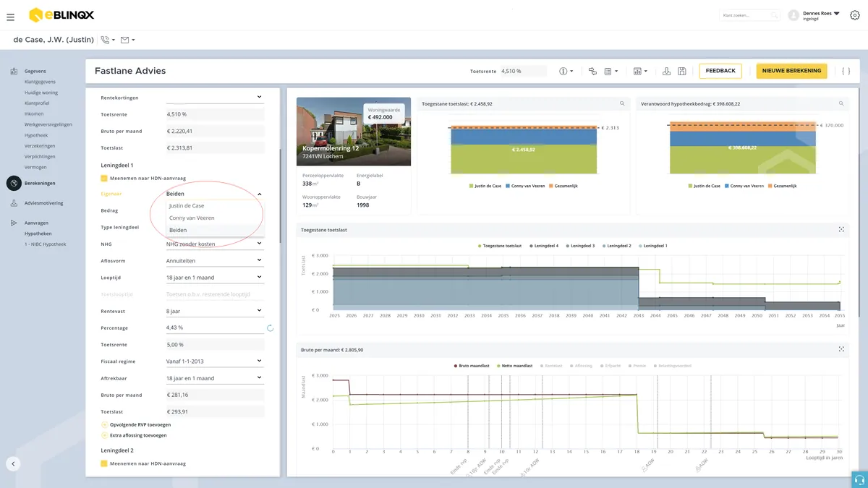Open the hamburger main menu

(x=10, y=17)
